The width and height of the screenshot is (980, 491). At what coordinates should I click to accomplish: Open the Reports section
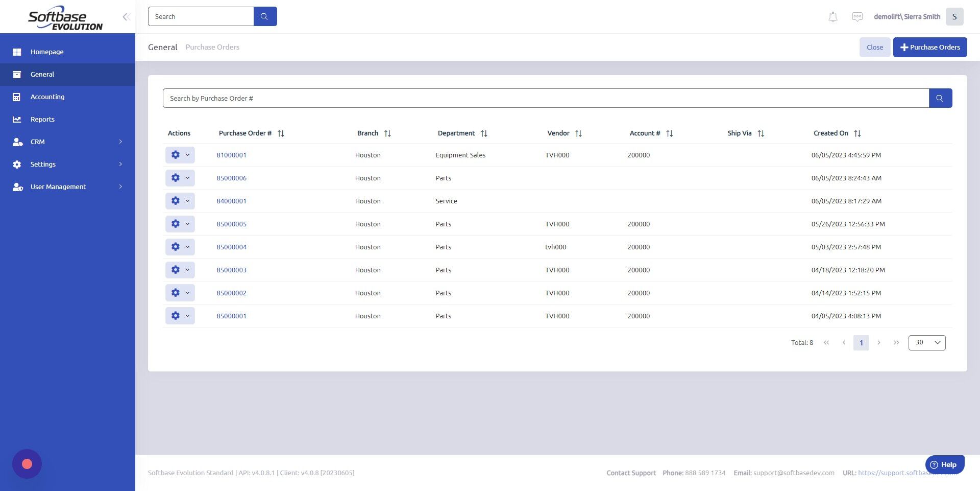(x=42, y=119)
